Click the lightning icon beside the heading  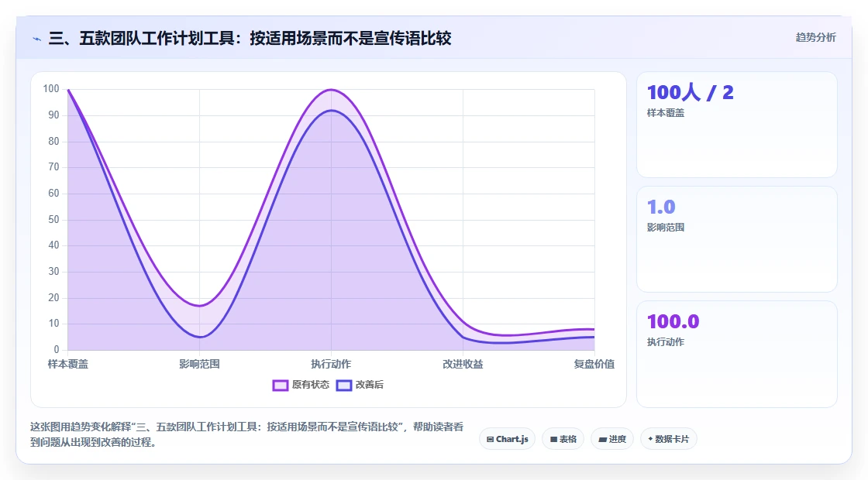[37, 39]
